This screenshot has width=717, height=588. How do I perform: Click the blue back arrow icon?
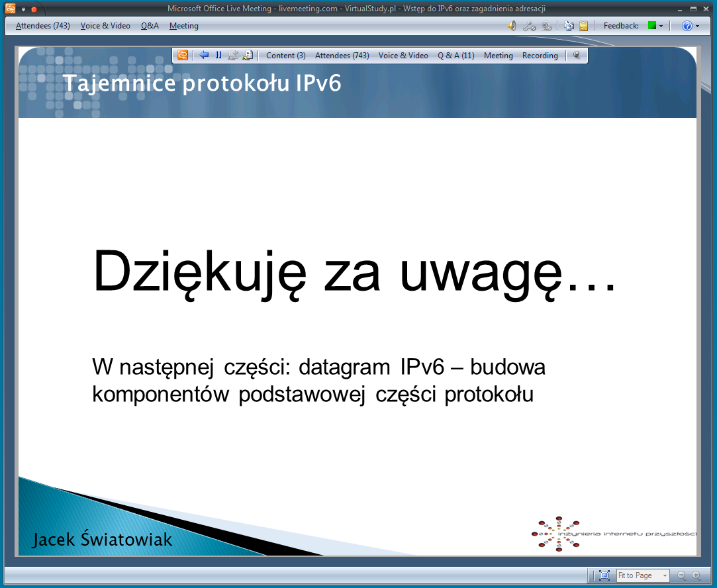204,55
